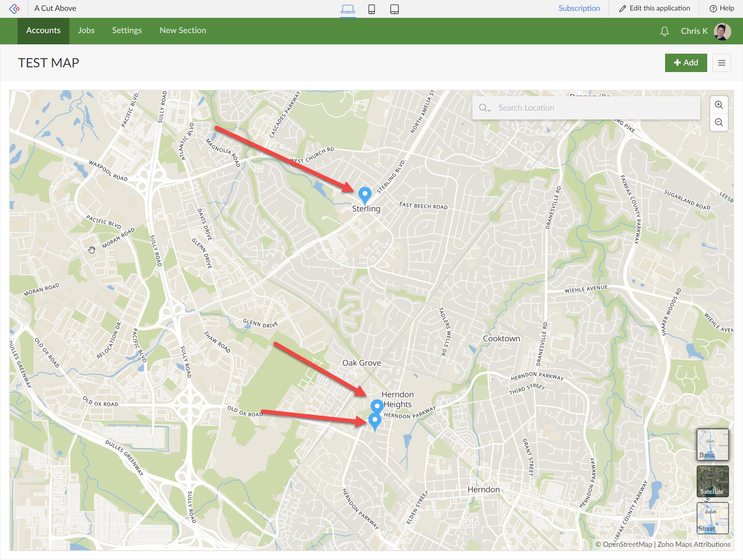743x560 pixels.
Task: Switch map to Basic layer
Action: (x=713, y=444)
